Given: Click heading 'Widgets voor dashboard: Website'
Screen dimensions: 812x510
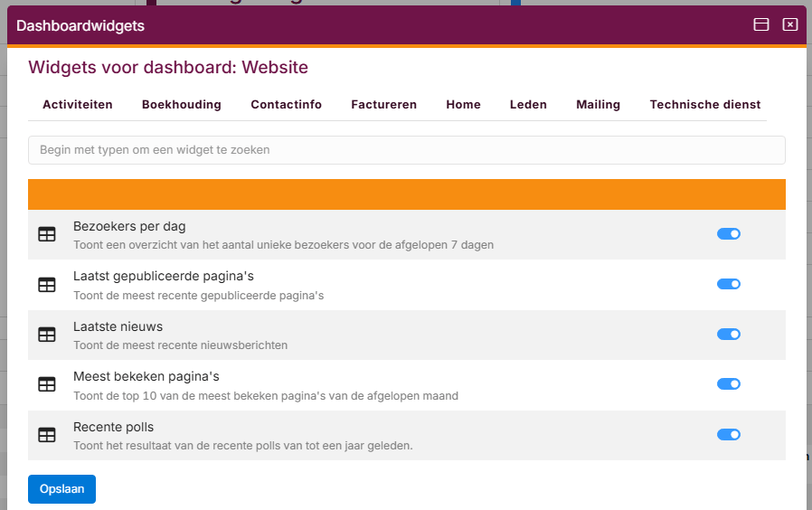Looking at the screenshot, I should click(x=168, y=67).
